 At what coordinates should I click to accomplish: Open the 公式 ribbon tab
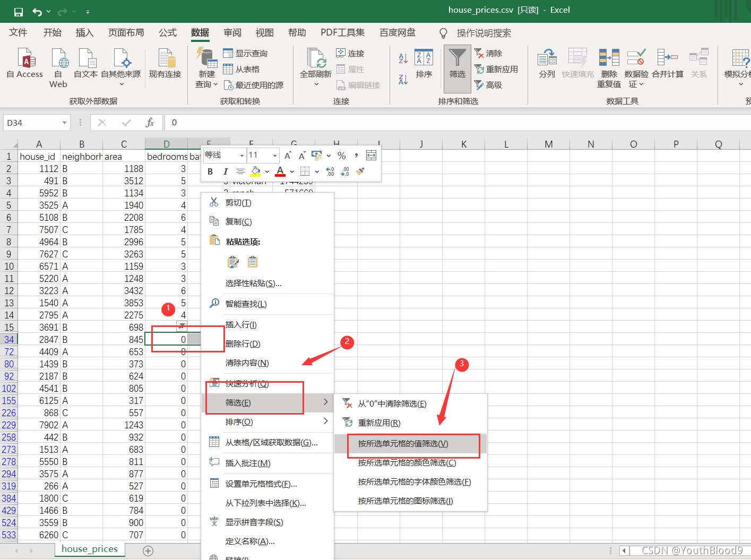pyautogui.click(x=168, y=33)
